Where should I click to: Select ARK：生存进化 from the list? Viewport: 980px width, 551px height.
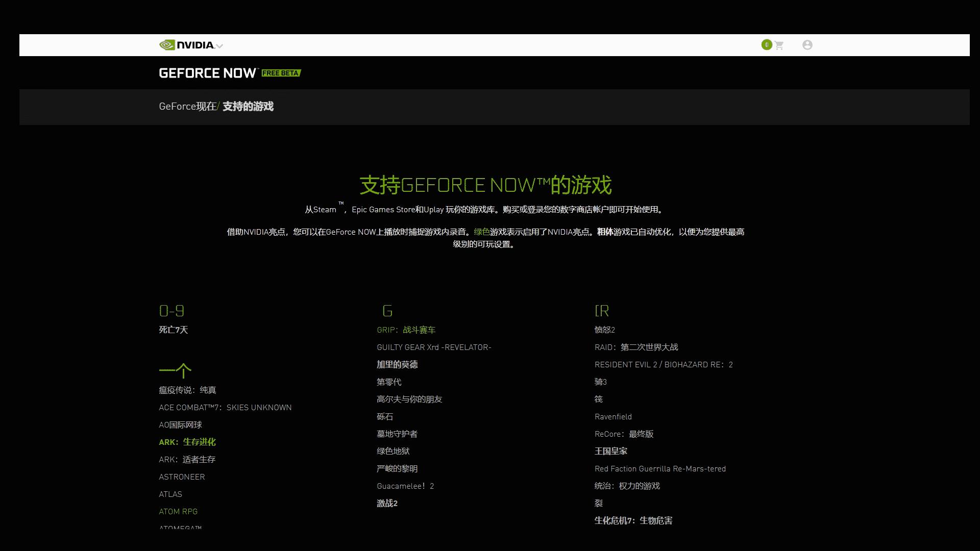coord(187,442)
